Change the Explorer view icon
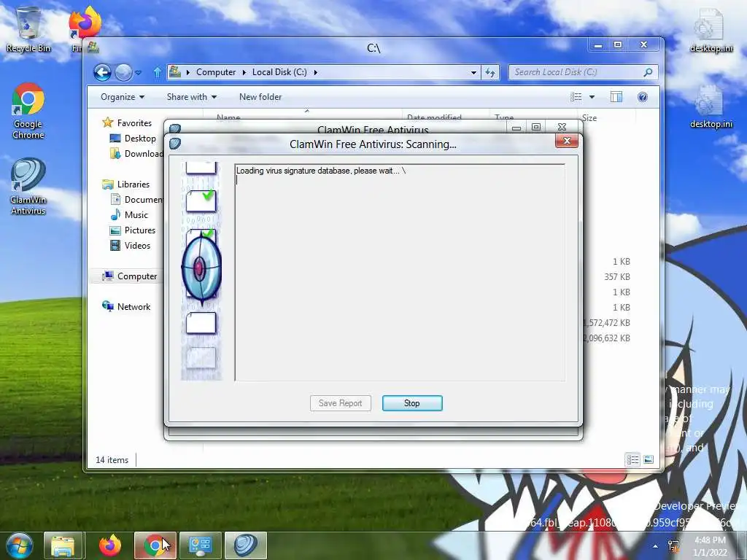 click(x=576, y=97)
